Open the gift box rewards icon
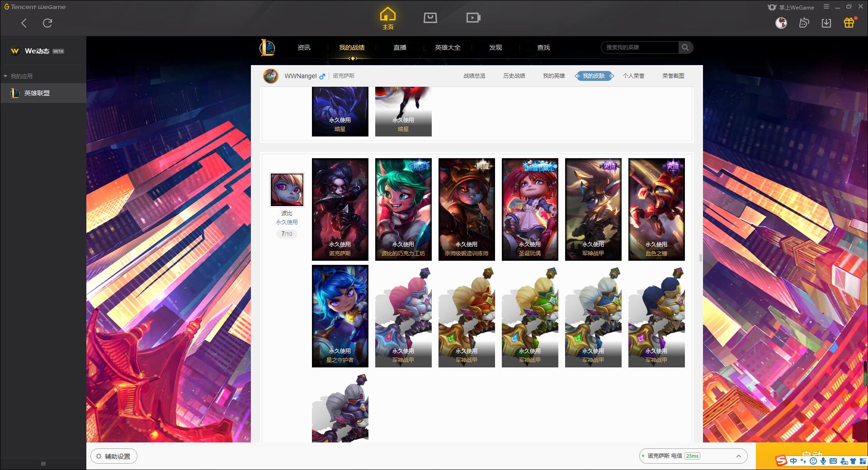Screen dimensions: 868x470 pos(849,23)
